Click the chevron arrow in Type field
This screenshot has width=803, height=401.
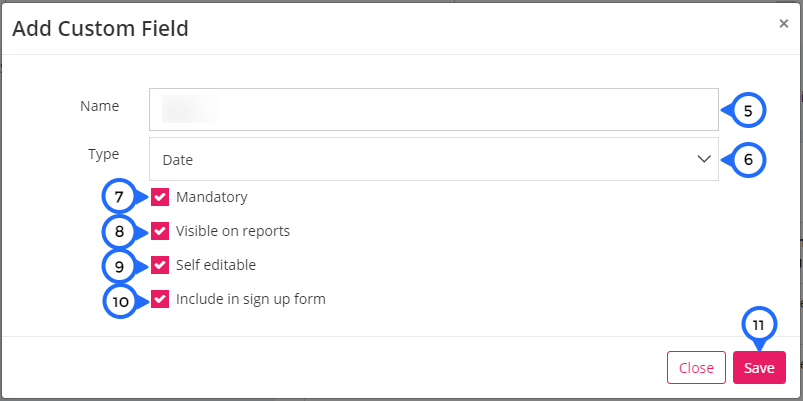point(704,159)
